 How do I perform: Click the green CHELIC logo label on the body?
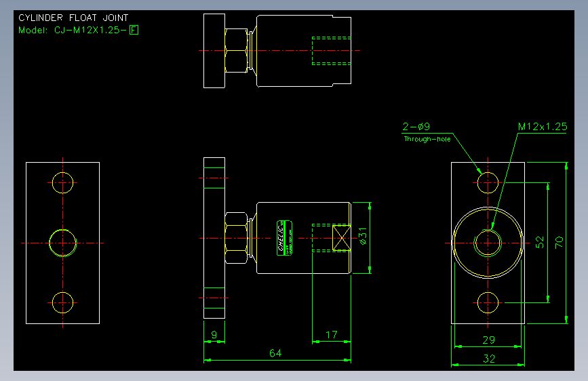click(284, 238)
